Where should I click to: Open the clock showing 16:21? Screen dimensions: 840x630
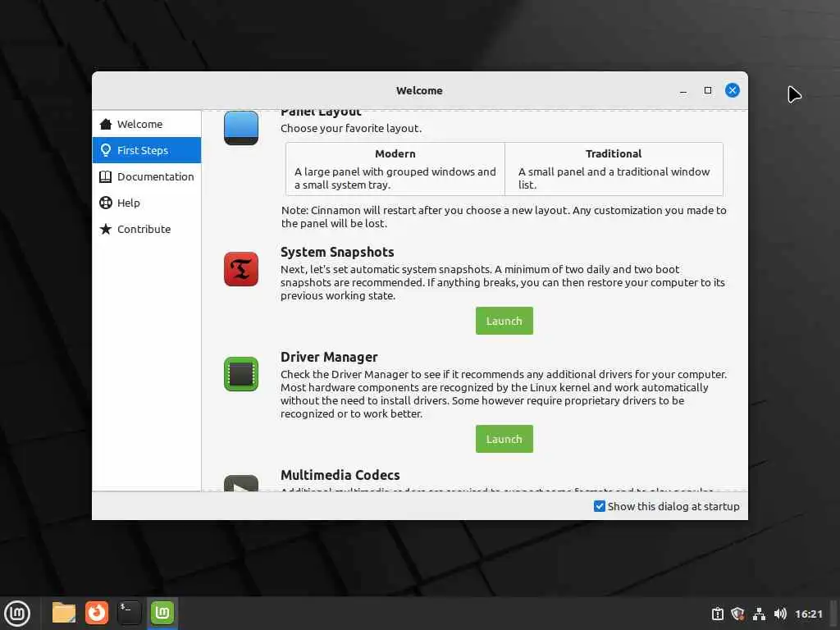(x=808, y=614)
